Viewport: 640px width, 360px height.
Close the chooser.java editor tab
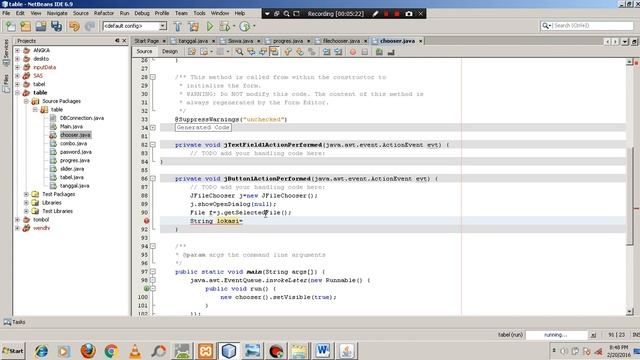pos(420,41)
